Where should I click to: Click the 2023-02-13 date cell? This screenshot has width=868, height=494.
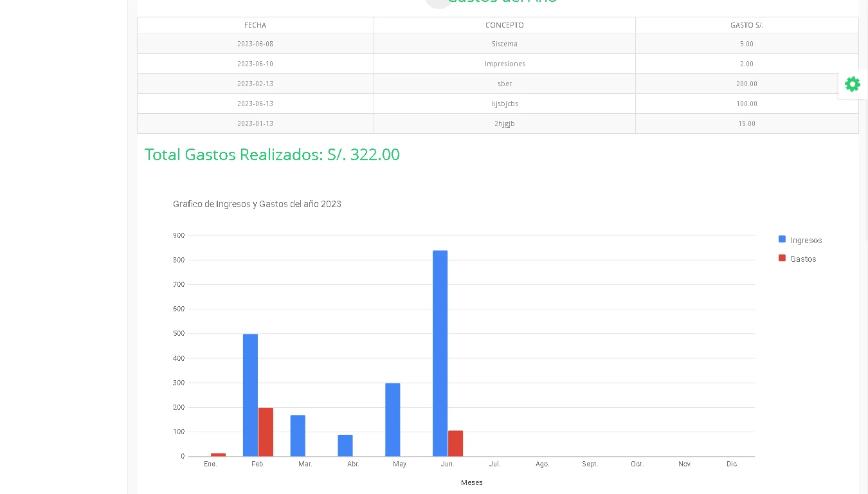[x=255, y=84]
